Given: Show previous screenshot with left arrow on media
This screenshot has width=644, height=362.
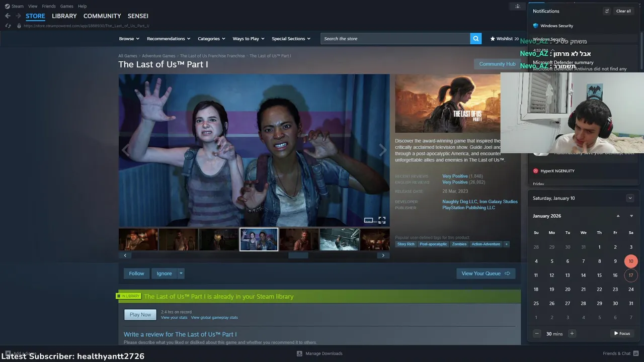Looking at the screenshot, I should pyautogui.click(x=125, y=150).
